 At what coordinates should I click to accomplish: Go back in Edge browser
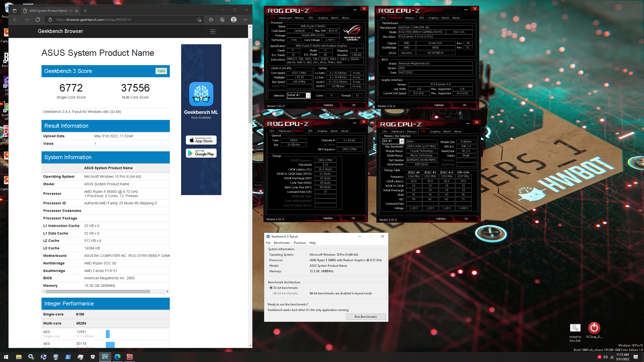pos(16,20)
